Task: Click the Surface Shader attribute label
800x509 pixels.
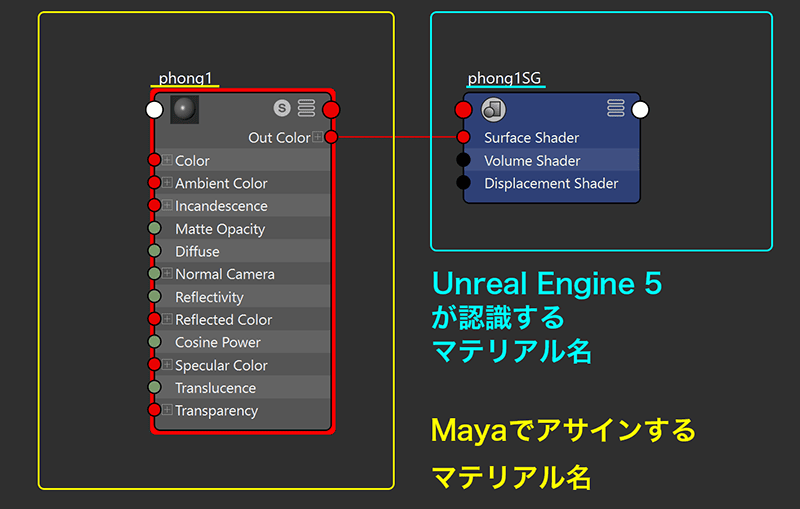Action: 532,138
